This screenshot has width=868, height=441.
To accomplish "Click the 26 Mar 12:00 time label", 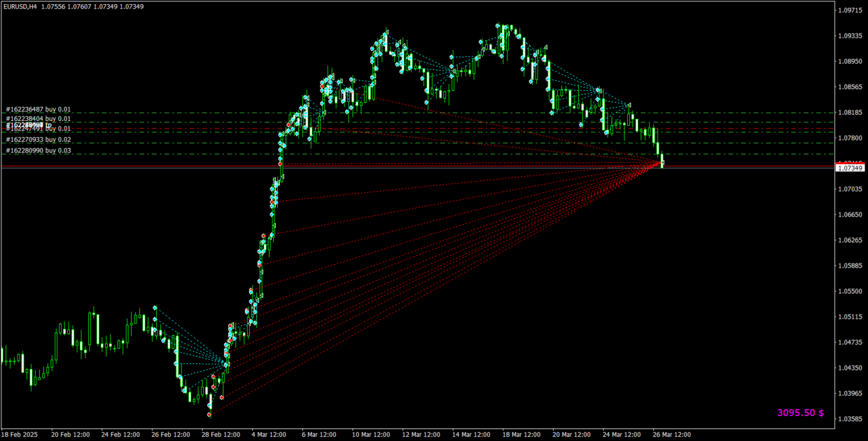I will 672,434.
